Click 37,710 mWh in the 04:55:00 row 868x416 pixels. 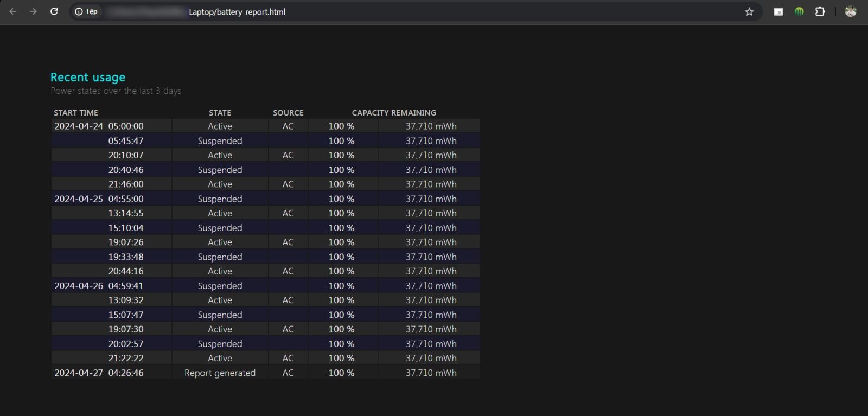[x=431, y=199]
